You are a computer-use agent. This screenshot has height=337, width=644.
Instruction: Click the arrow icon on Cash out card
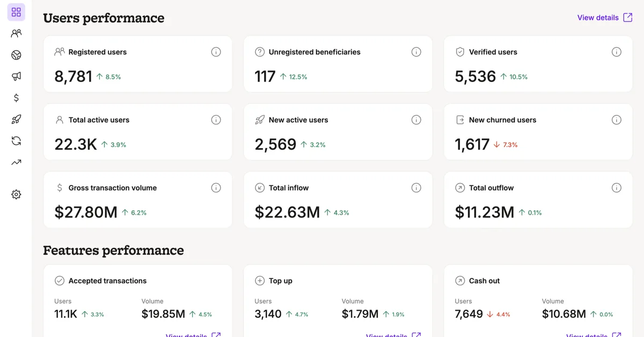[x=460, y=281]
